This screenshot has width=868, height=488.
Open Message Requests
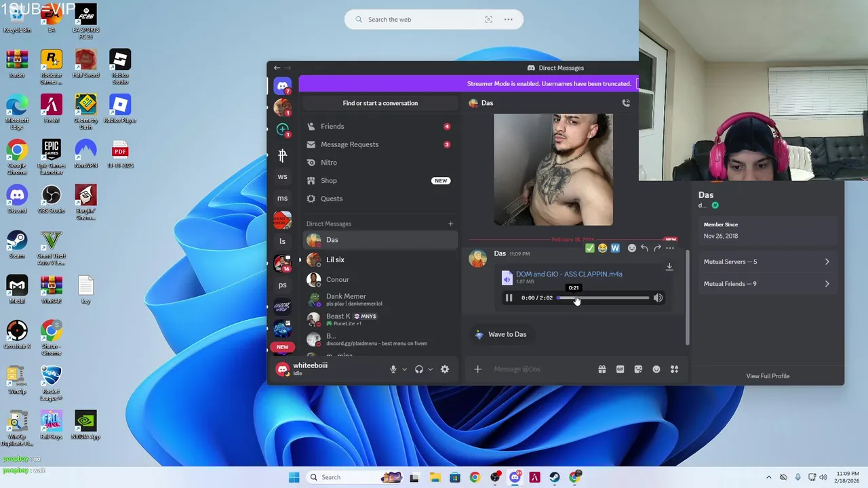click(380, 144)
